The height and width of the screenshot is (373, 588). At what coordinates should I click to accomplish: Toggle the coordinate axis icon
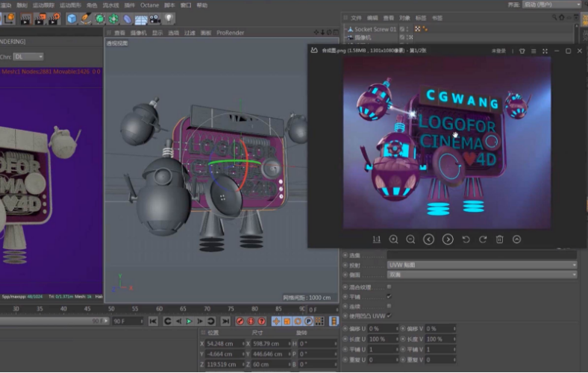9,19
